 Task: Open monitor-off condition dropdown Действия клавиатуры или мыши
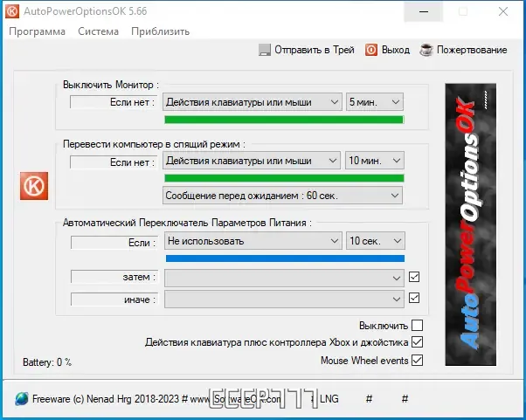[x=253, y=102]
